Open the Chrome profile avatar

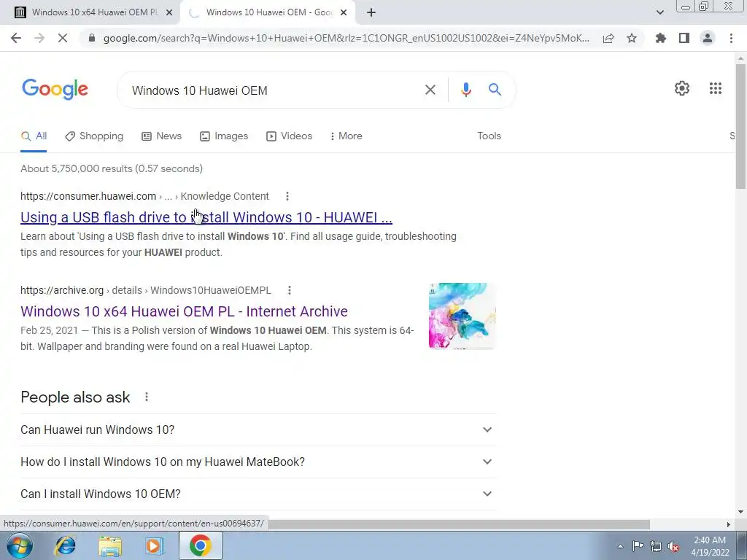click(x=708, y=38)
